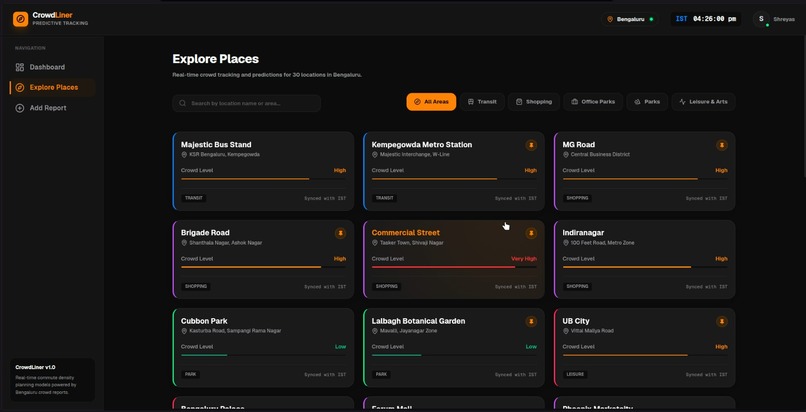This screenshot has width=806, height=412.
Task: Open the Cubbon Park card title
Action: click(204, 321)
